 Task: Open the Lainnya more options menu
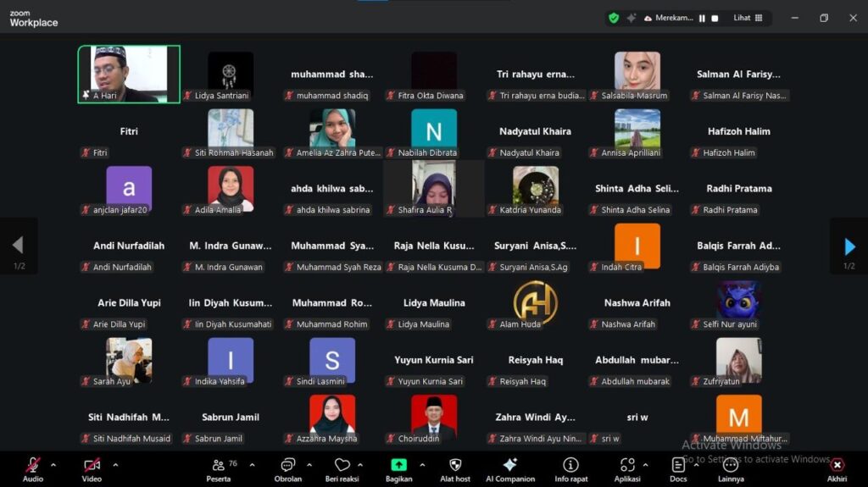click(731, 466)
